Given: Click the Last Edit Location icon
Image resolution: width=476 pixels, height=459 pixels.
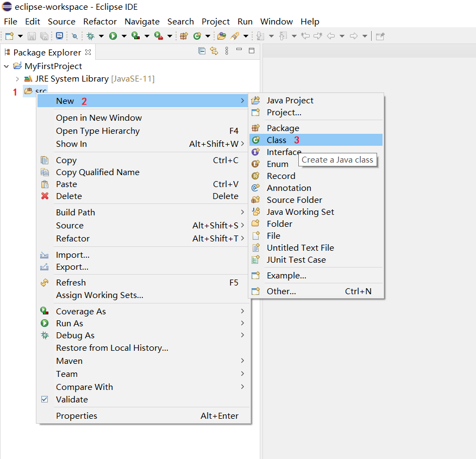Looking at the screenshot, I should [x=305, y=36].
